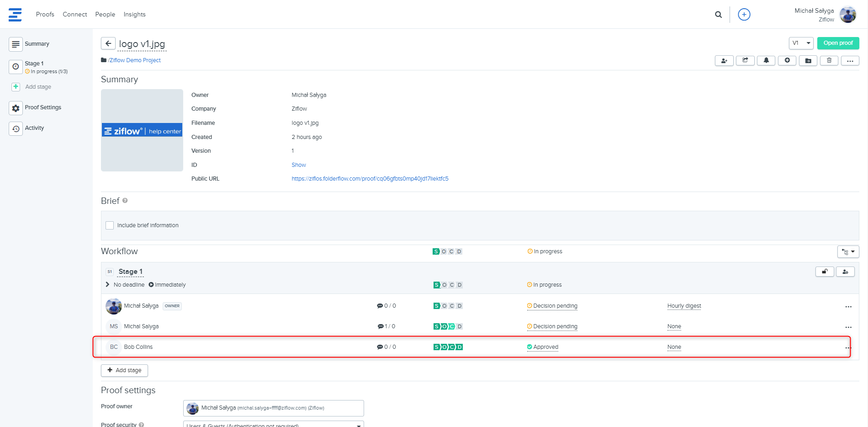Click the Summary sidebar icon
Image resolution: width=868 pixels, height=427 pixels.
coord(16,44)
